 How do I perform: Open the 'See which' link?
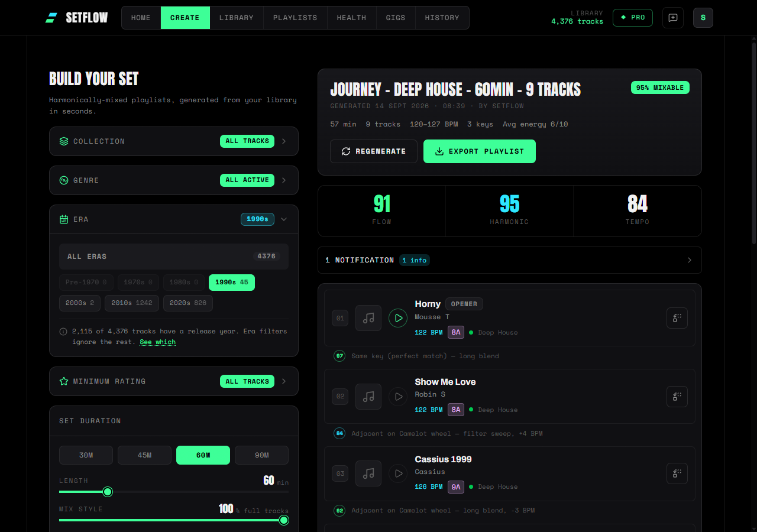coord(158,342)
